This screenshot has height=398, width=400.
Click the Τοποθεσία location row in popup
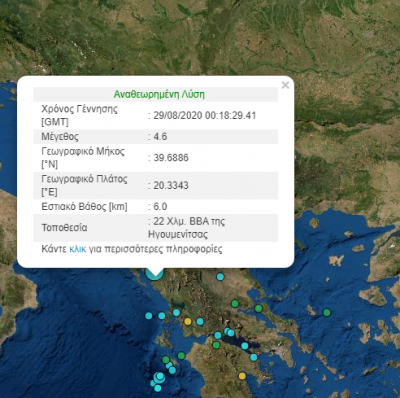(x=156, y=228)
